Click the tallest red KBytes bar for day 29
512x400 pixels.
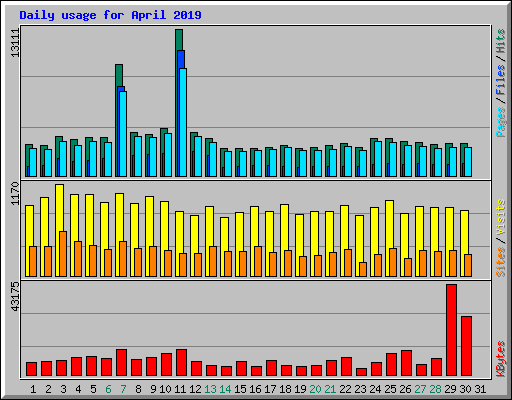coord(451,330)
